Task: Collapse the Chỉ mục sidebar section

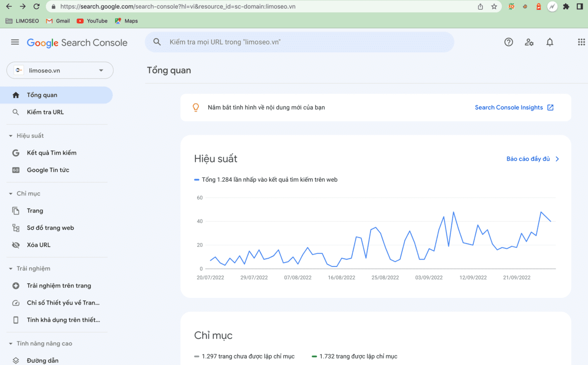Action: [x=11, y=194]
